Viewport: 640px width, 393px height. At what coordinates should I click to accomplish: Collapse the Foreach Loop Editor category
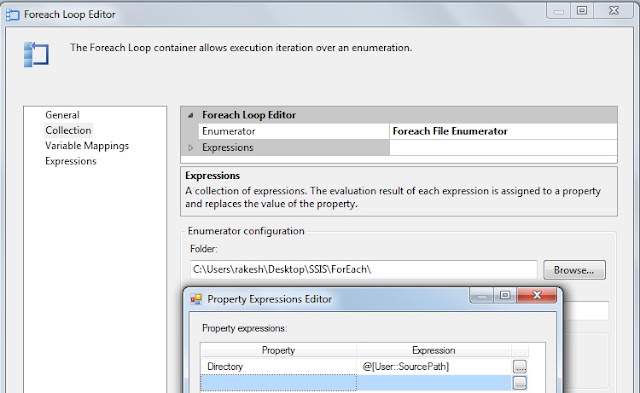pos(191,115)
